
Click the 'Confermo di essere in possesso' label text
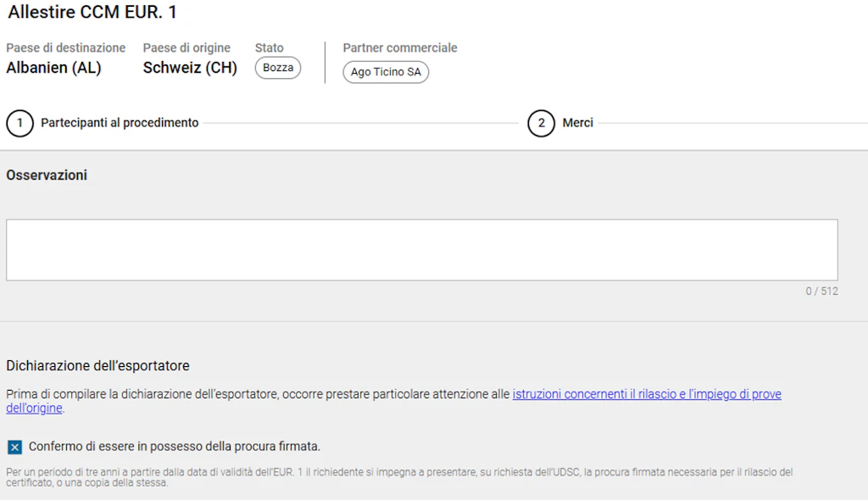pyautogui.click(x=174, y=447)
